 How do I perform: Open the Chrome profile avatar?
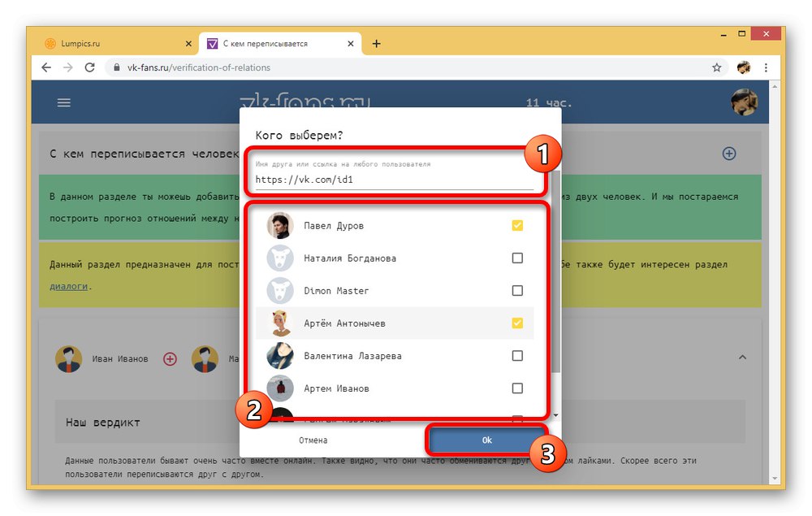point(744,67)
